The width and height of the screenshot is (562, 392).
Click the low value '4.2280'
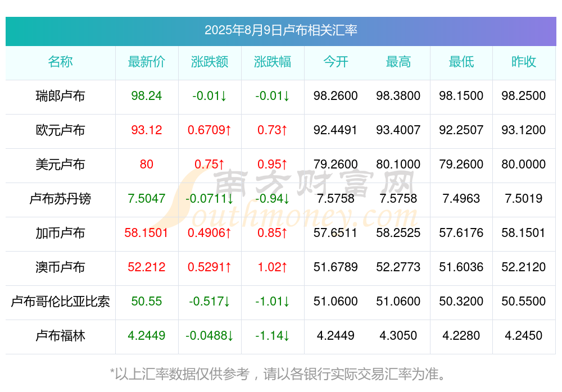[461, 336]
